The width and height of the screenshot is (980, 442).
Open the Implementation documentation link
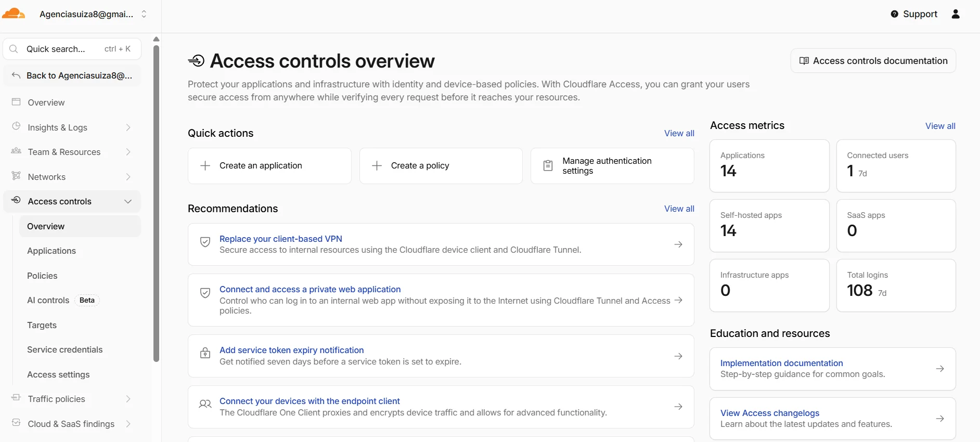[x=782, y=363]
